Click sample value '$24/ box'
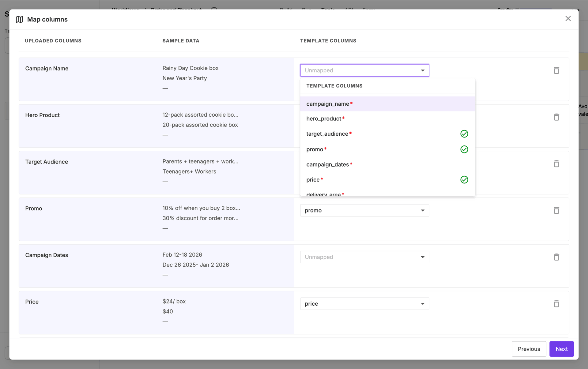This screenshot has height=369, width=588. tap(174, 301)
